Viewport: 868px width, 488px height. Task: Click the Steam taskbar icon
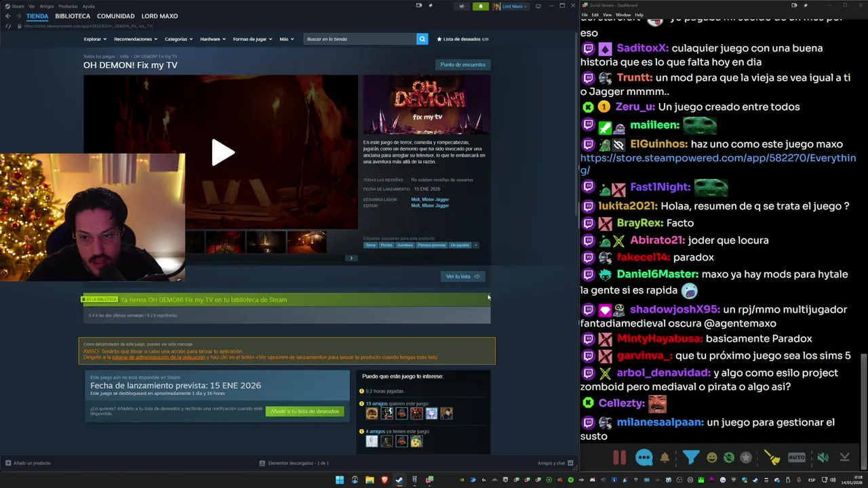point(399,480)
